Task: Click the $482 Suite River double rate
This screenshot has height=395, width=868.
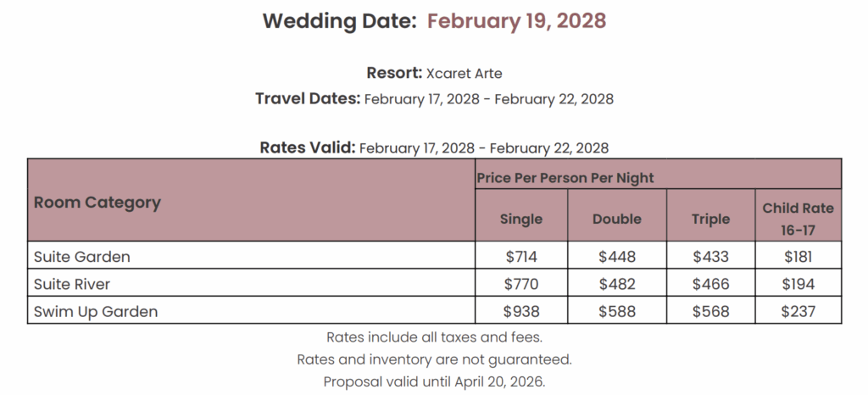Action: 617,284
